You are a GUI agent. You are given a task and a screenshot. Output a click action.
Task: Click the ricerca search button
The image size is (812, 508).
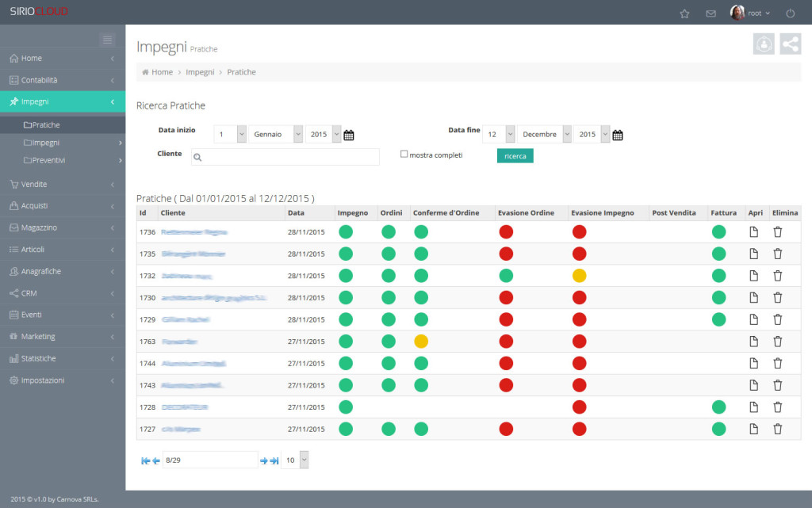pyautogui.click(x=515, y=155)
